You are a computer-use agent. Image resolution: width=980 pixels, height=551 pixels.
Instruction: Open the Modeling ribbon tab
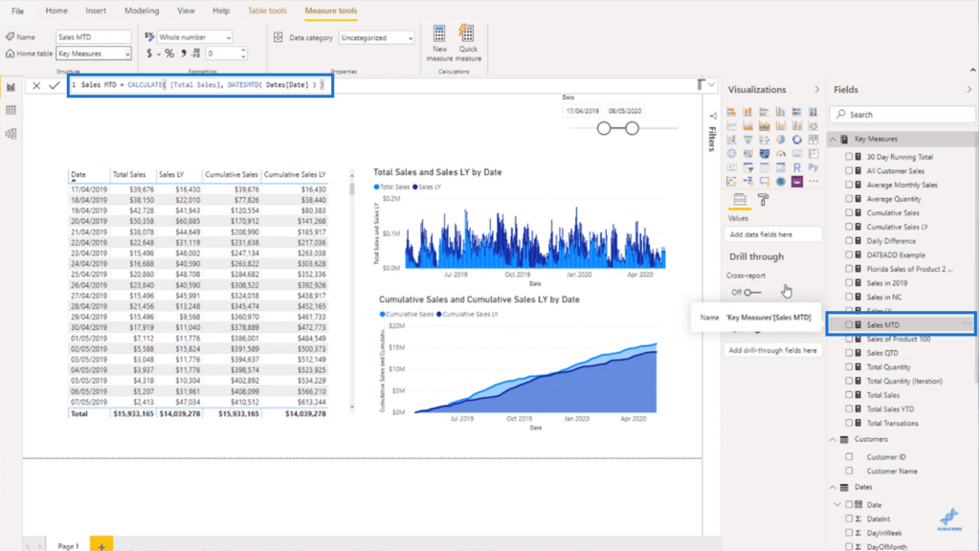coord(142,11)
